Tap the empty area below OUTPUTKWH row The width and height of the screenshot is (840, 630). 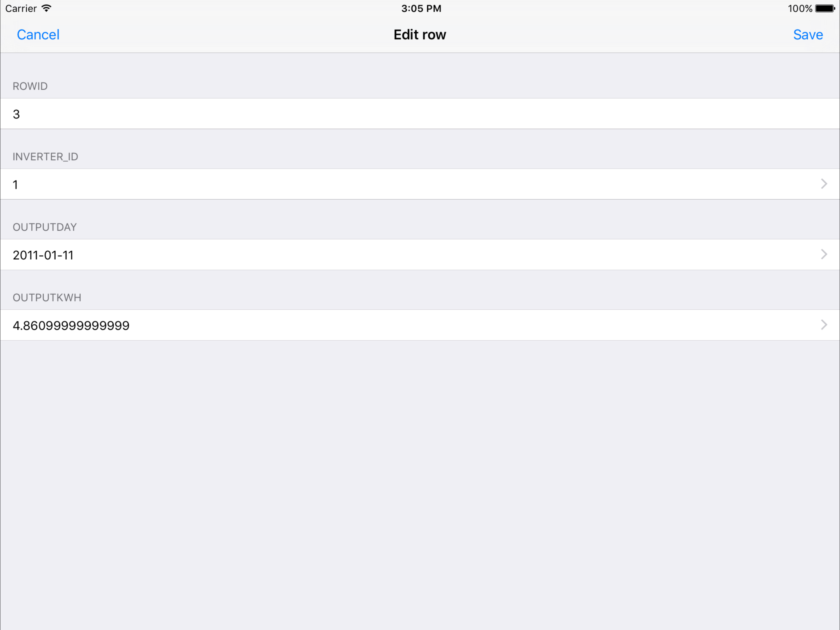(420, 485)
